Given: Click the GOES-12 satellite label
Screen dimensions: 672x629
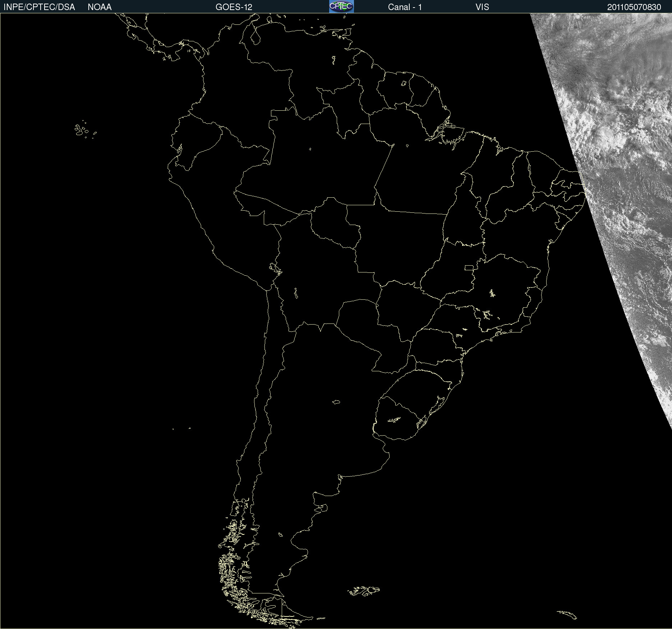Looking at the screenshot, I should 234,7.
